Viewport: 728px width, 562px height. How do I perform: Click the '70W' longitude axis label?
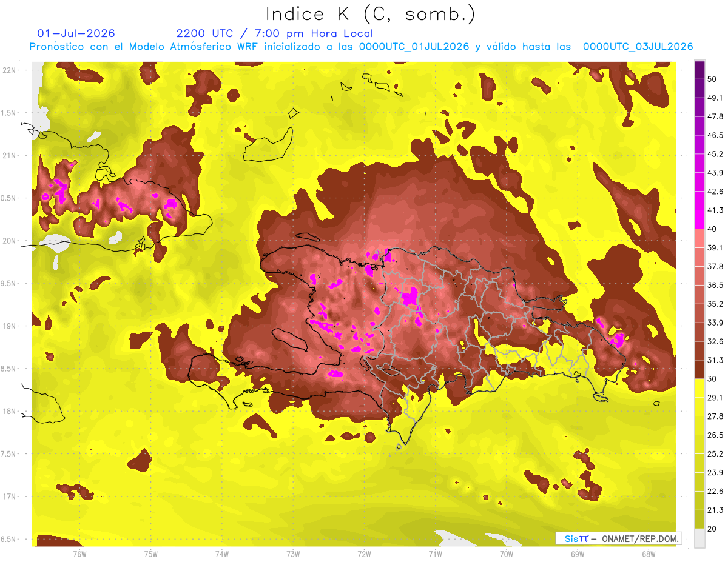click(x=507, y=554)
